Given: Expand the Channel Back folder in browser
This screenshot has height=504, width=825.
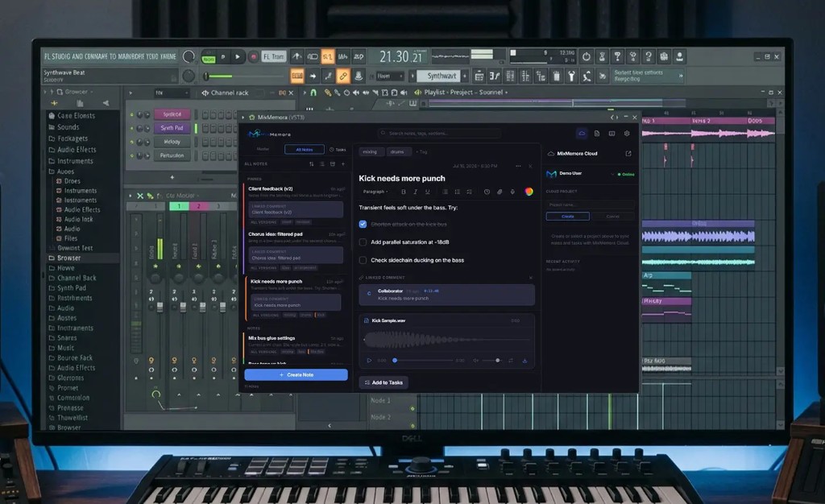Looking at the screenshot, I should 72,278.
